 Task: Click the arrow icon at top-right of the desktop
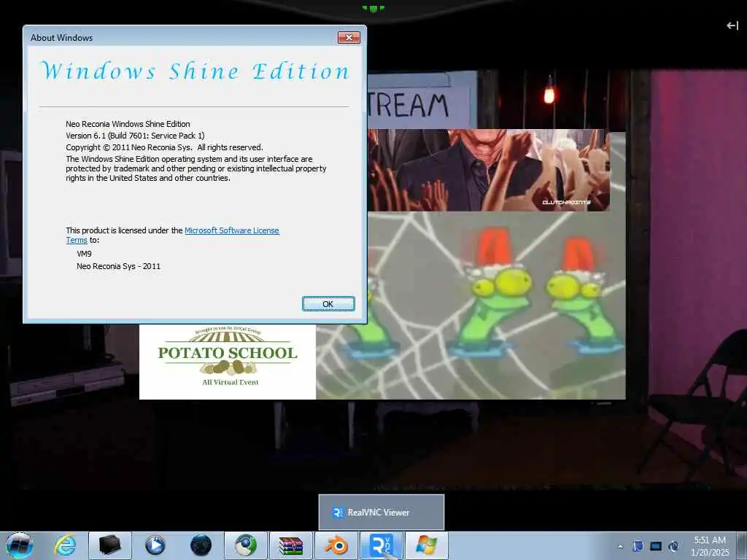coord(732,26)
